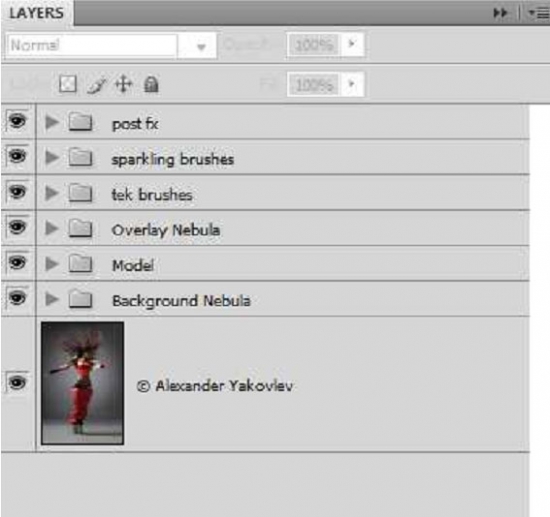Viewport: 550px width, 517px height.
Task: Expand the Background Nebula group
Action: [52, 299]
